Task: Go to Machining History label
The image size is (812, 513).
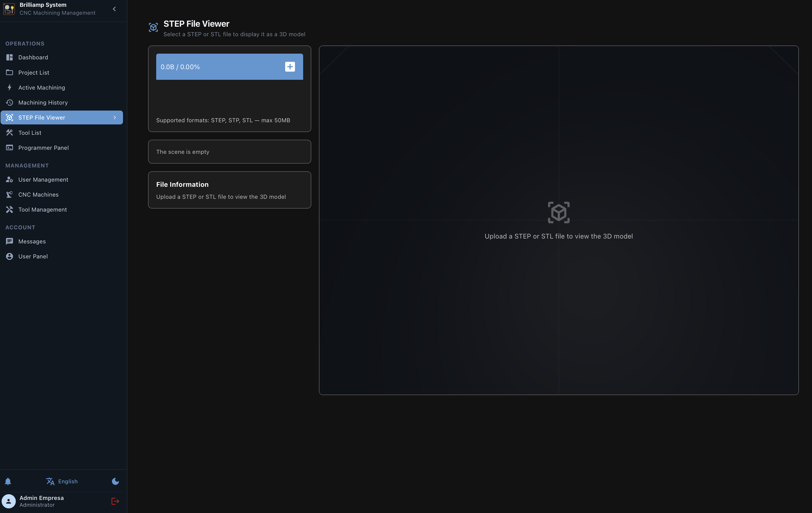Action: pos(43,102)
